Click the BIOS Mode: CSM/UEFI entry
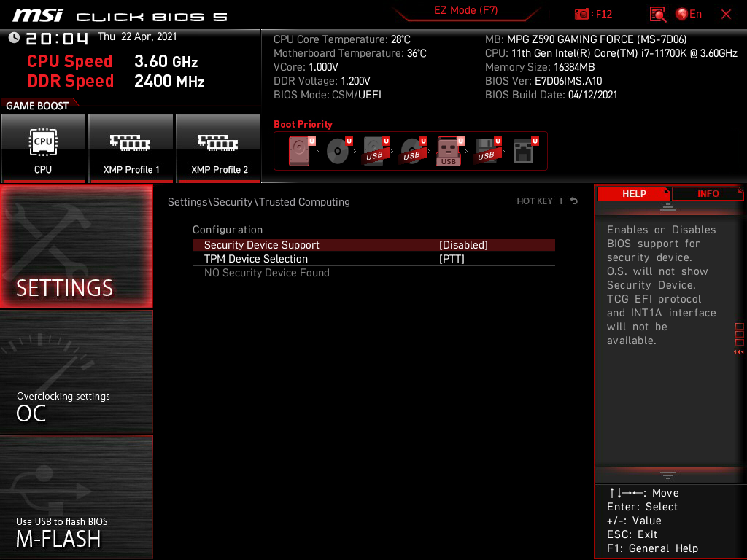Image resolution: width=747 pixels, height=560 pixels. (x=328, y=95)
